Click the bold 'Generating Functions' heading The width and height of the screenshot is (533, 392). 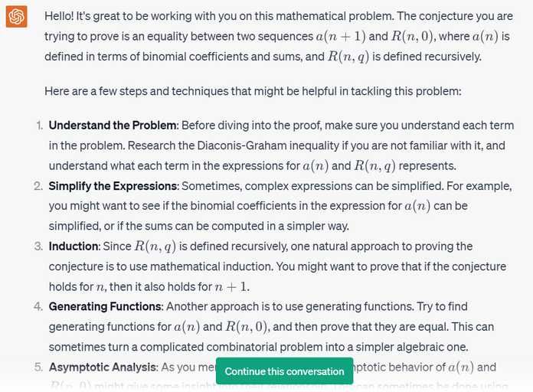[105, 306]
